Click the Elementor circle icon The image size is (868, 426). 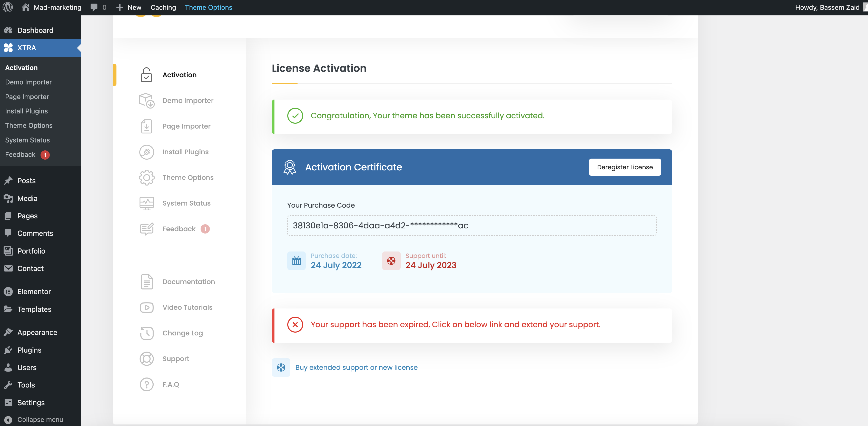pos(8,292)
